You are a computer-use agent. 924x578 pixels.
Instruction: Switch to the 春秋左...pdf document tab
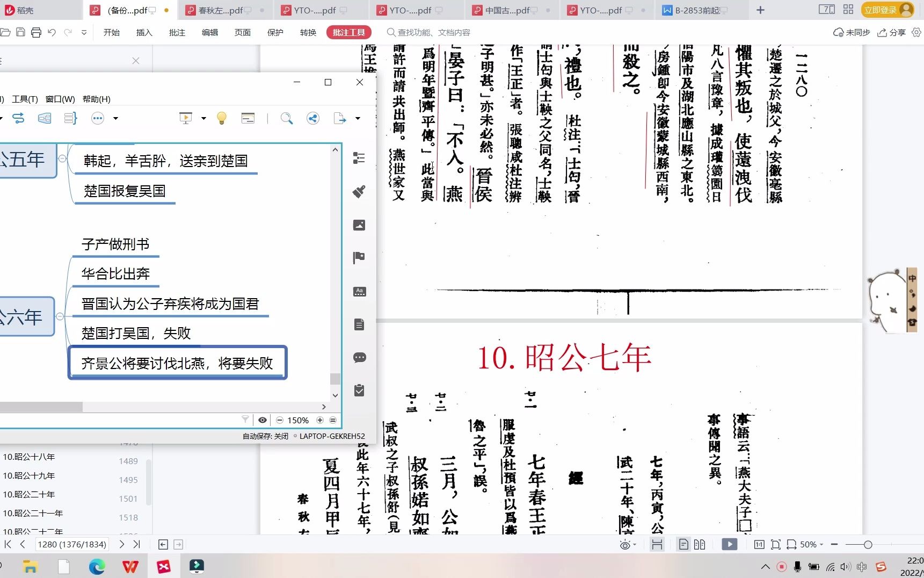click(x=226, y=10)
